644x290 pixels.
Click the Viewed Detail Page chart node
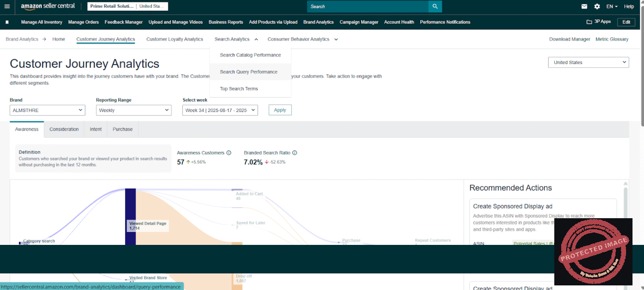[x=131, y=216]
